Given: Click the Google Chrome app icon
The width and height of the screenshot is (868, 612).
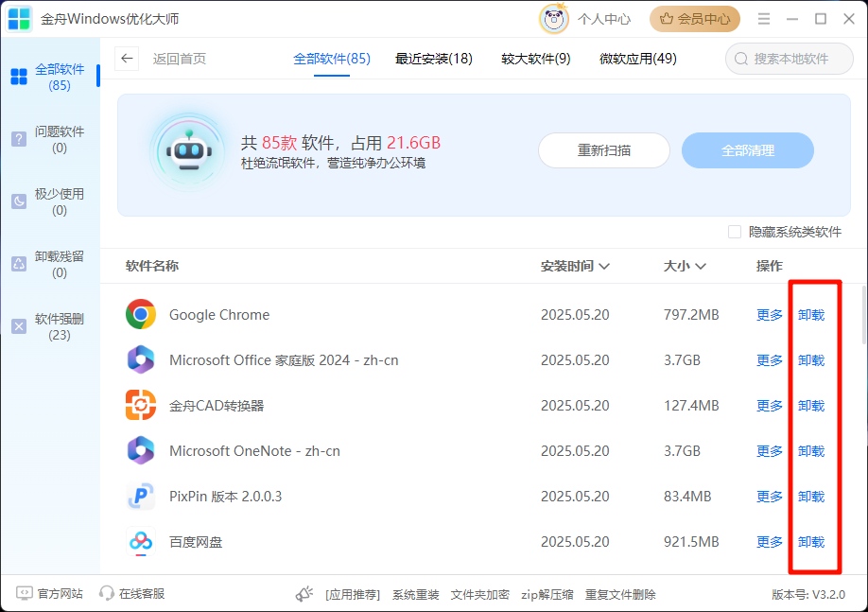Looking at the screenshot, I should click(141, 315).
